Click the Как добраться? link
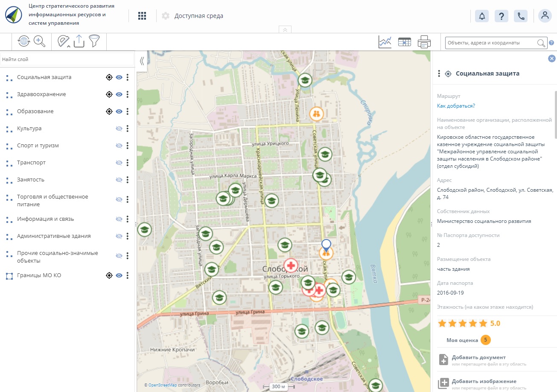Viewport: 557px width, 392px height. [456, 106]
